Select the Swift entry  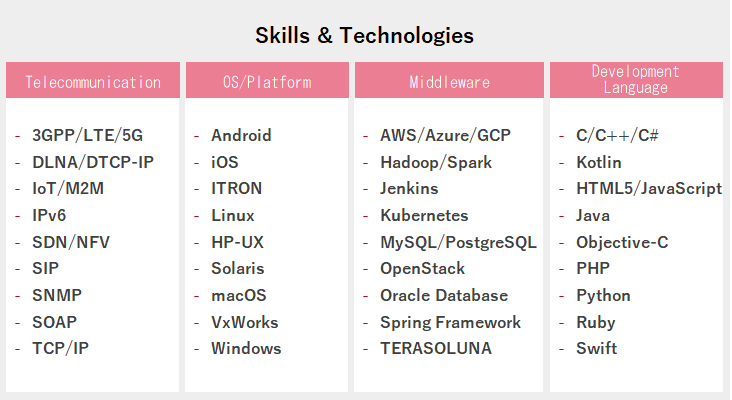pyautogui.click(x=597, y=348)
